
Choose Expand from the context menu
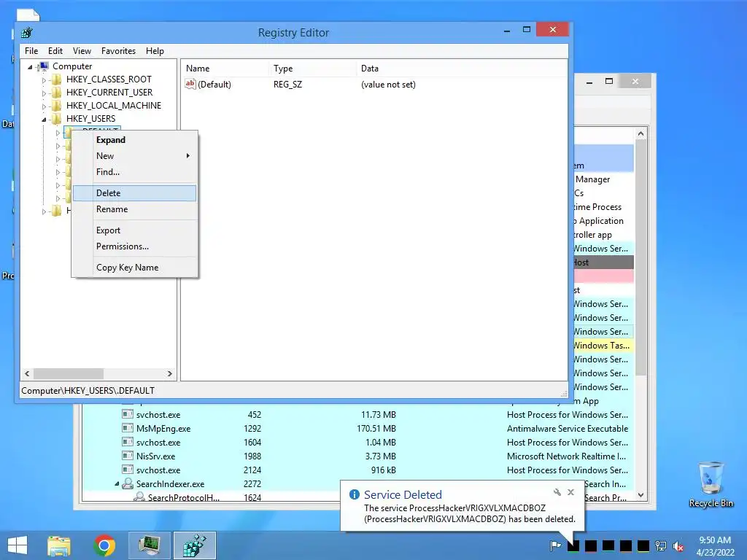pyautogui.click(x=134, y=140)
